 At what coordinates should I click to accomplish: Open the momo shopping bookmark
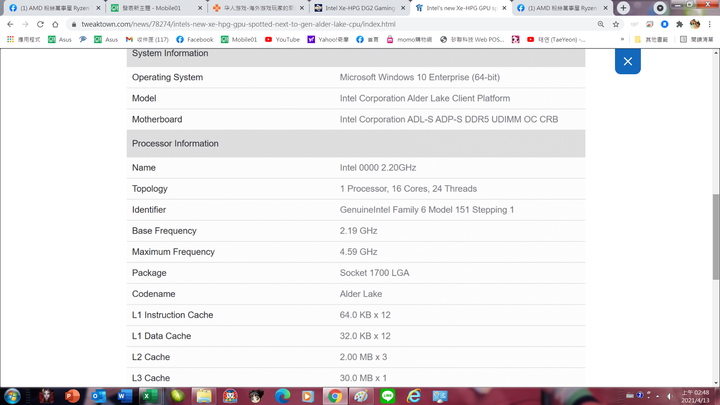click(x=409, y=39)
